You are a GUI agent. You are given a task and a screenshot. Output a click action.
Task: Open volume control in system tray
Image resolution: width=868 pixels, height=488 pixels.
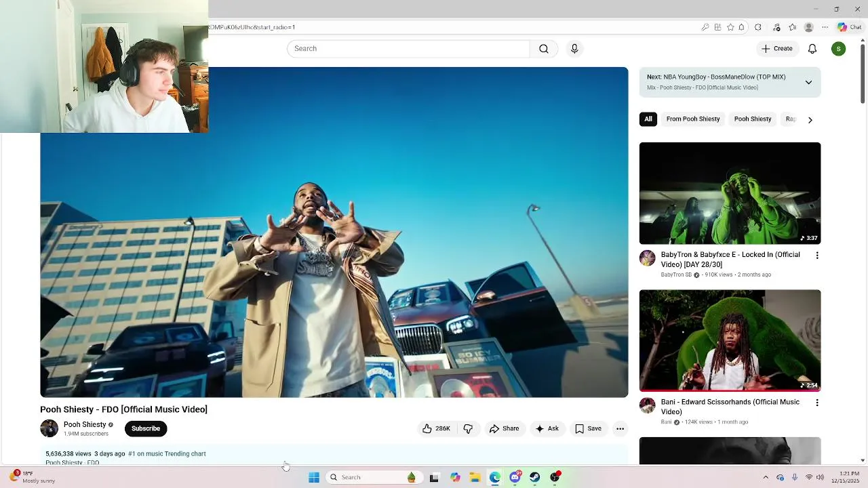pyautogui.click(x=820, y=477)
